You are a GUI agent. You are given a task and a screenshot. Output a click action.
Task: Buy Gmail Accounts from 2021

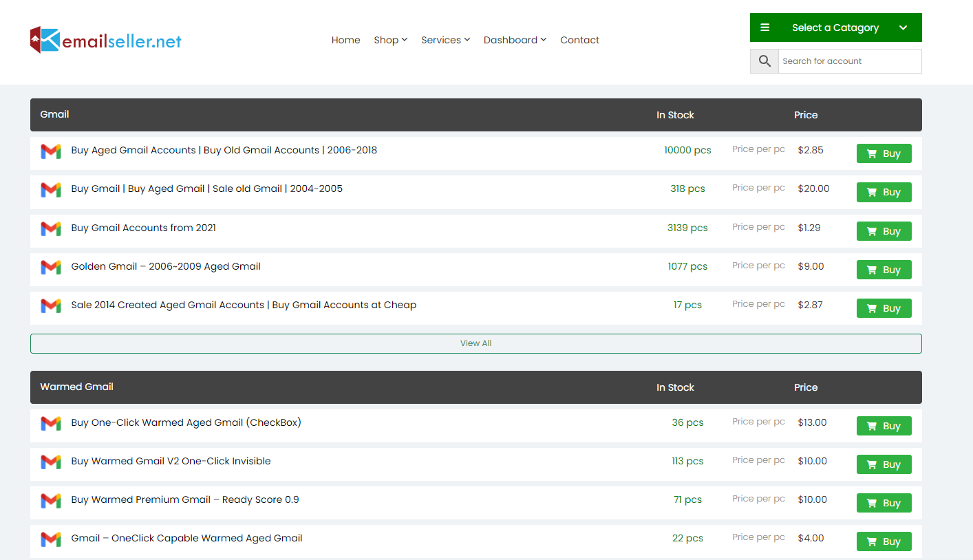[x=884, y=231]
